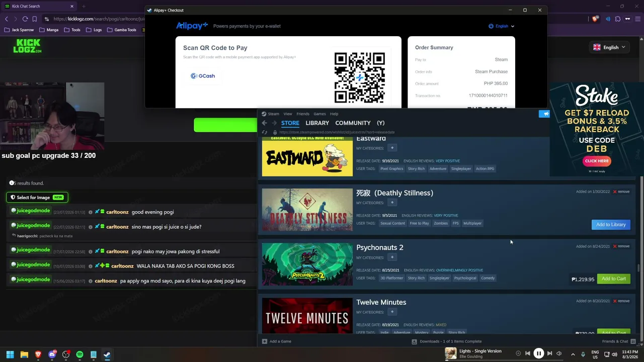Viewport: 644px width, 362px height.
Task: Switch to the Steam COMMUNITY tab
Action: tap(353, 123)
